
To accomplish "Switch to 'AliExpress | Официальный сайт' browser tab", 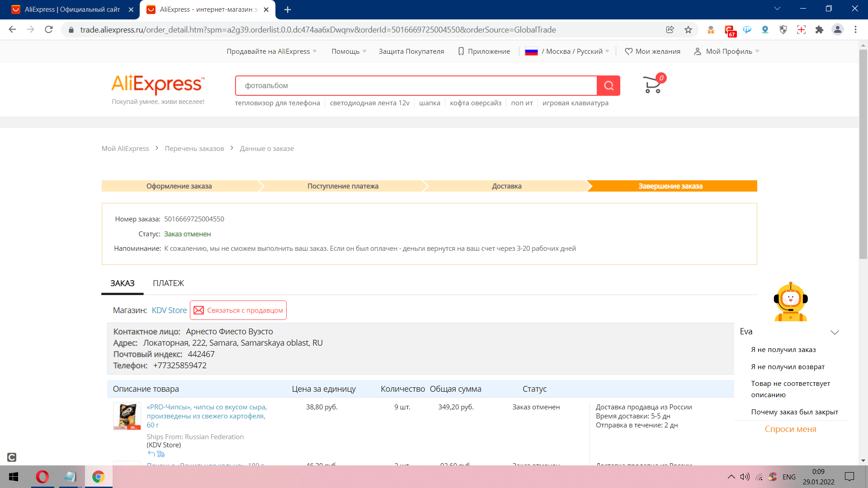I will (72, 9).
